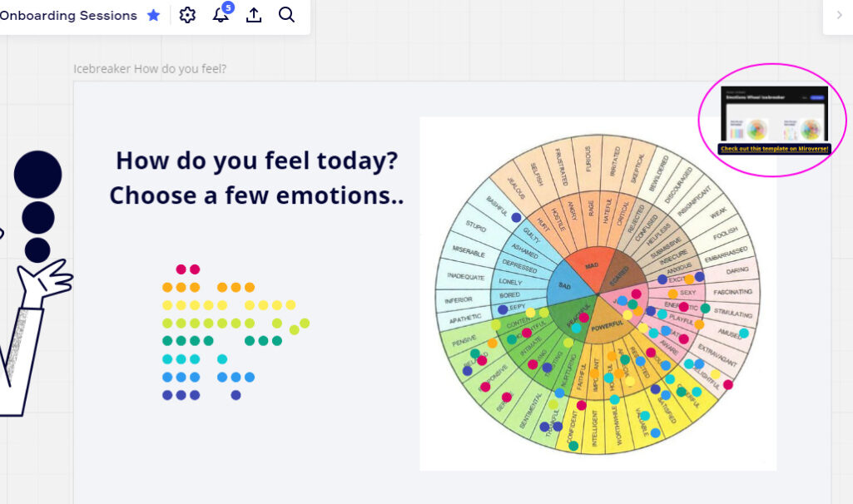The width and height of the screenshot is (853, 504).
Task: Select the large dark circle of illustration
Action: tap(38, 175)
